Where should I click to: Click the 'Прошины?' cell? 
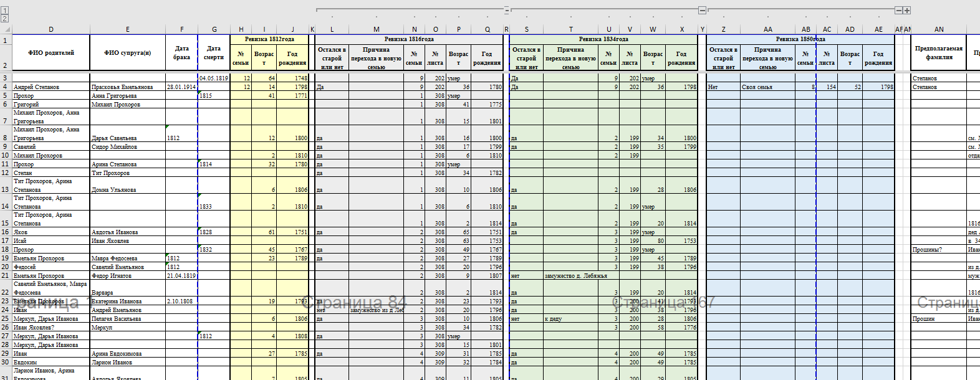point(938,249)
